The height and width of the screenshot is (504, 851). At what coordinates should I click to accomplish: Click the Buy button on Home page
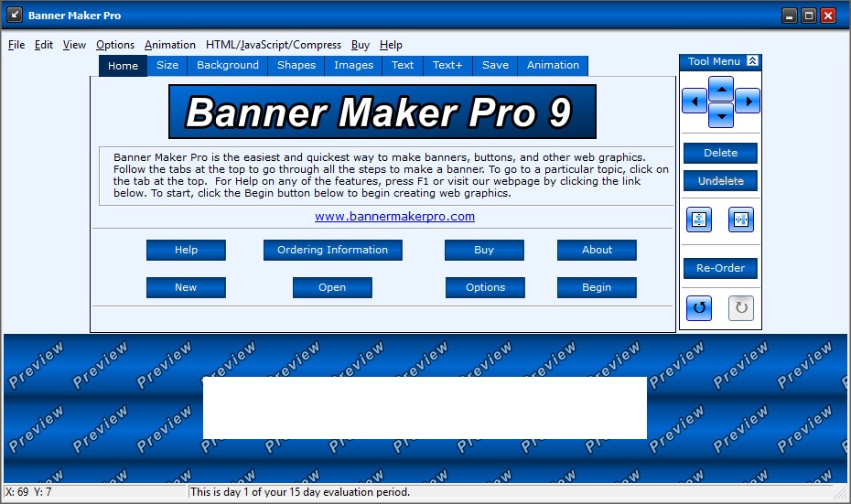[484, 250]
